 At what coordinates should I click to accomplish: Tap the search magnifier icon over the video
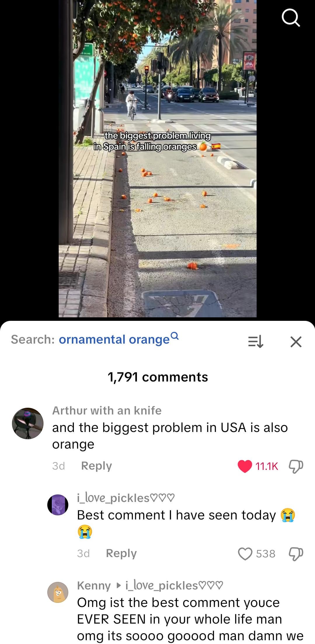[291, 18]
